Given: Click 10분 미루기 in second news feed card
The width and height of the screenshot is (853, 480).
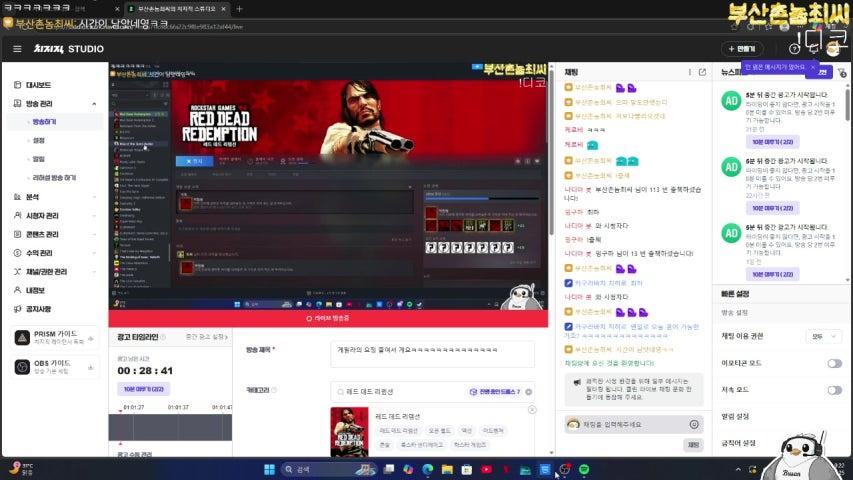Looking at the screenshot, I should tap(772, 208).
